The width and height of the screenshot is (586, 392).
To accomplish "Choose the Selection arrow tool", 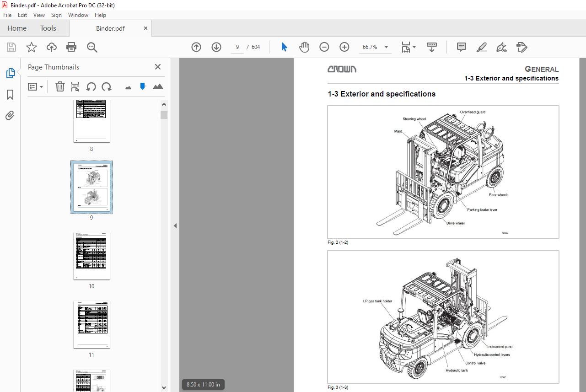I will 284,47.
